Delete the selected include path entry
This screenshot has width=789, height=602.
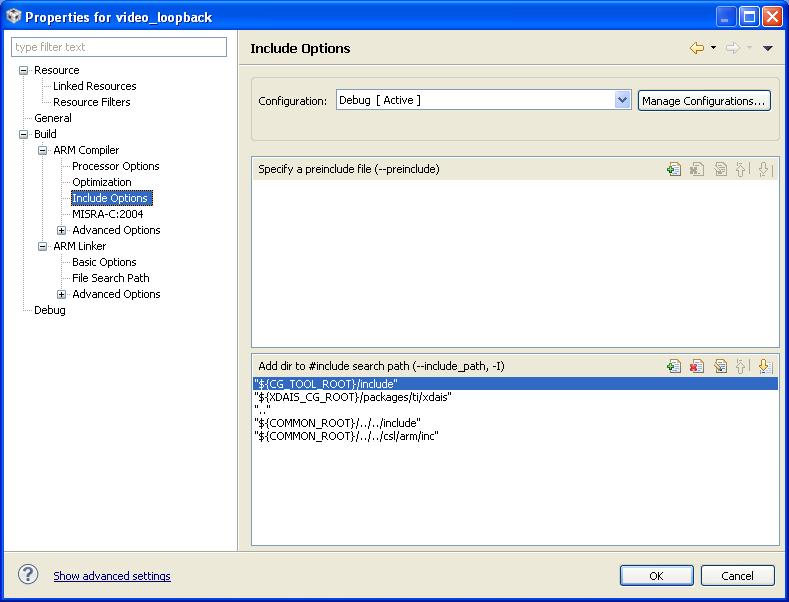point(697,367)
